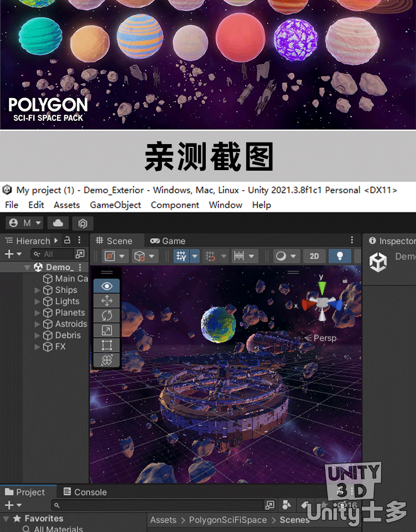Image resolution: width=416 pixels, height=532 pixels.
Task: Click the cloud services icon
Action: click(x=58, y=223)
